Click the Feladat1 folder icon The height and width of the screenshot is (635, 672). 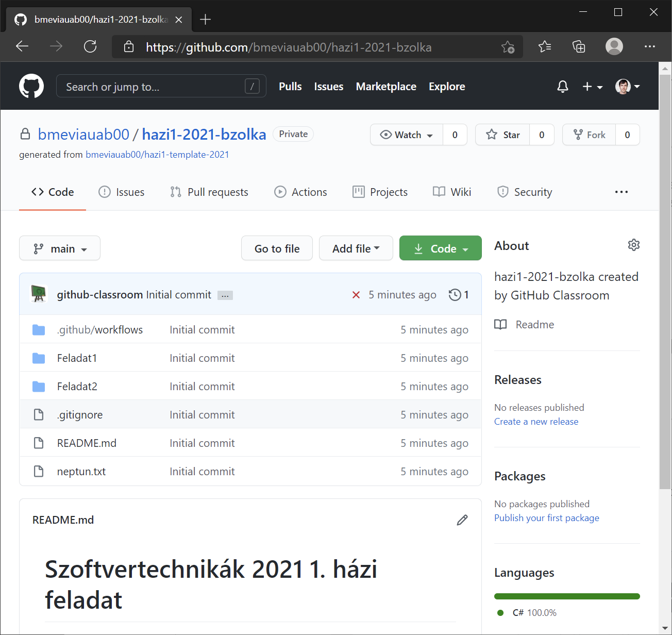click(x=39, y=357)
